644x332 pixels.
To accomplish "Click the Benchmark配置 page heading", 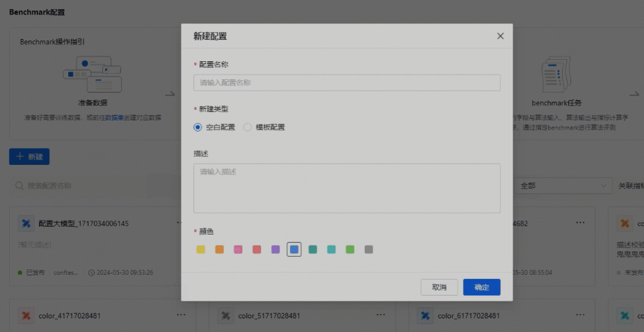I will 37,12.
